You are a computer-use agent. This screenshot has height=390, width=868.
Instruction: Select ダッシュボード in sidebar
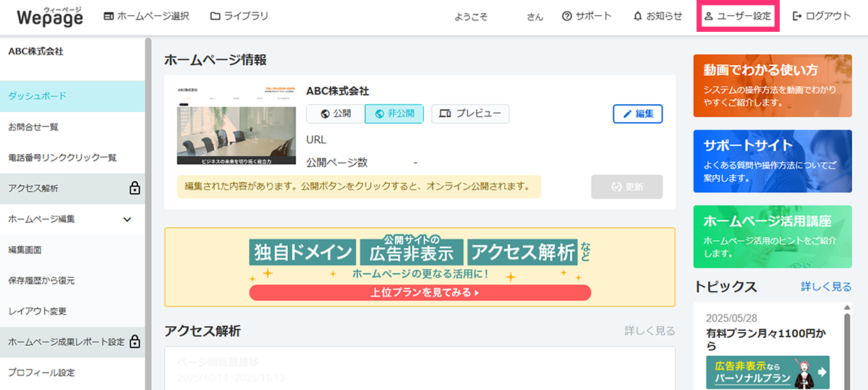pyautogui.click(x=72, y=96)
